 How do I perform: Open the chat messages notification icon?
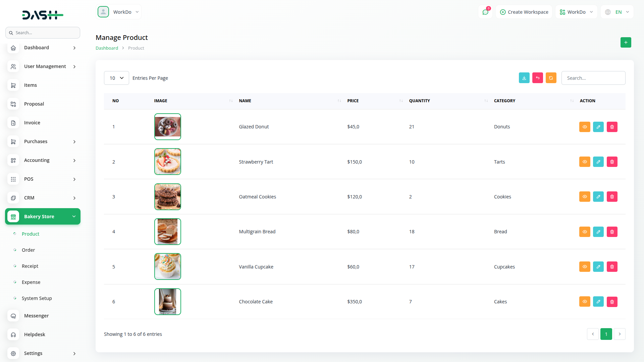click(x=485, y=12)
